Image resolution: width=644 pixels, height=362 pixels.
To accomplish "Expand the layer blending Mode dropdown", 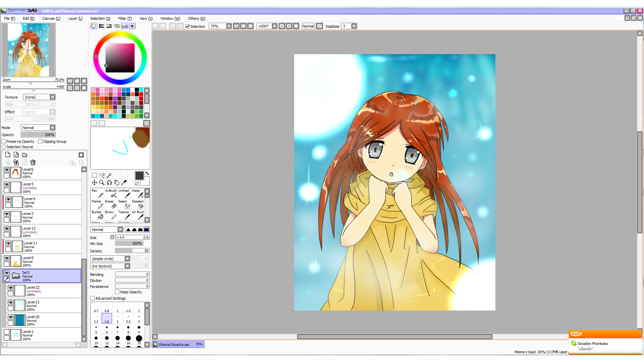I will tap(52, 128).
